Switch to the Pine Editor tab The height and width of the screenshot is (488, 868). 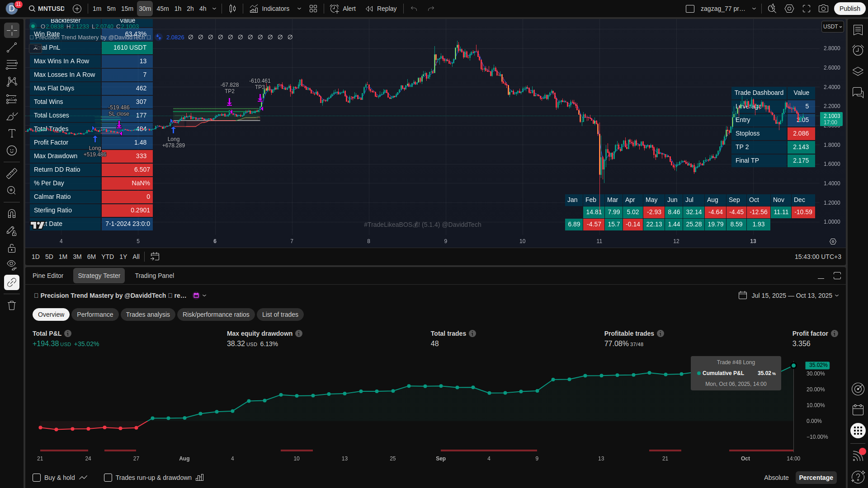(48, 276)
